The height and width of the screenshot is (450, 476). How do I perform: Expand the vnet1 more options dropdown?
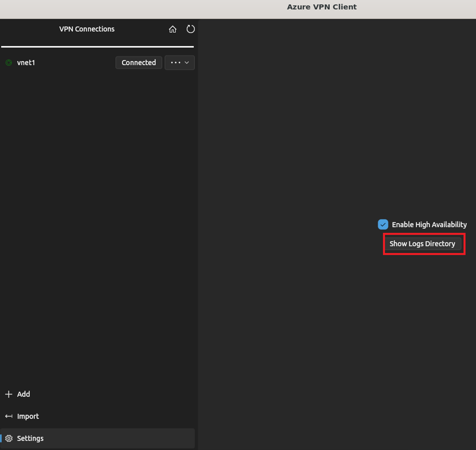point(180,62)
